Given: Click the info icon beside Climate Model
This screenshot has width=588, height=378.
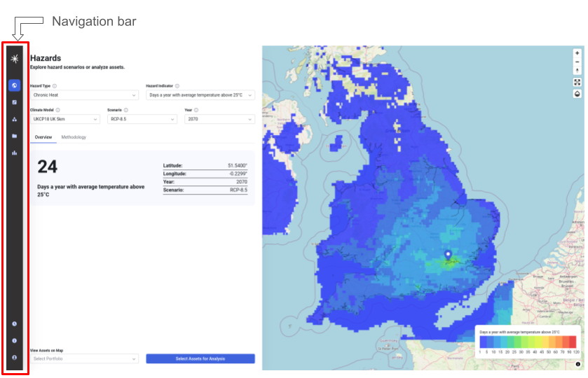Looking at the screenshot, I should click(57, 110).
